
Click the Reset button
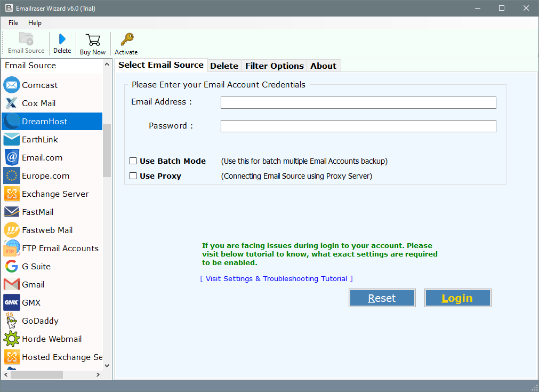pos(382,298)
